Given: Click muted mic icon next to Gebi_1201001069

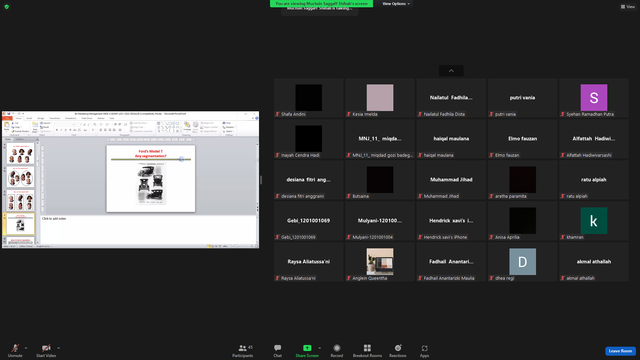Looking at the screenshot, I should point(278,237).
